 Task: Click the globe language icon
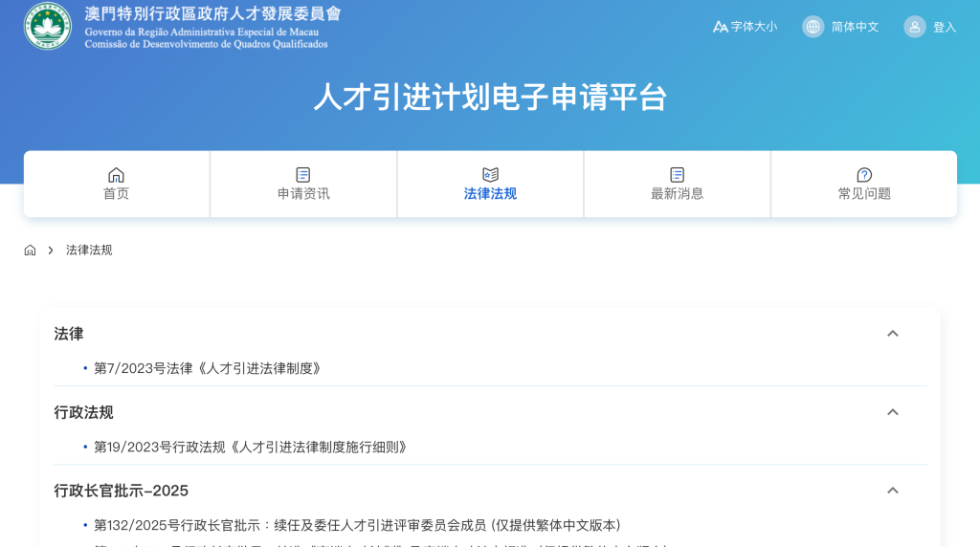[813, 27]
